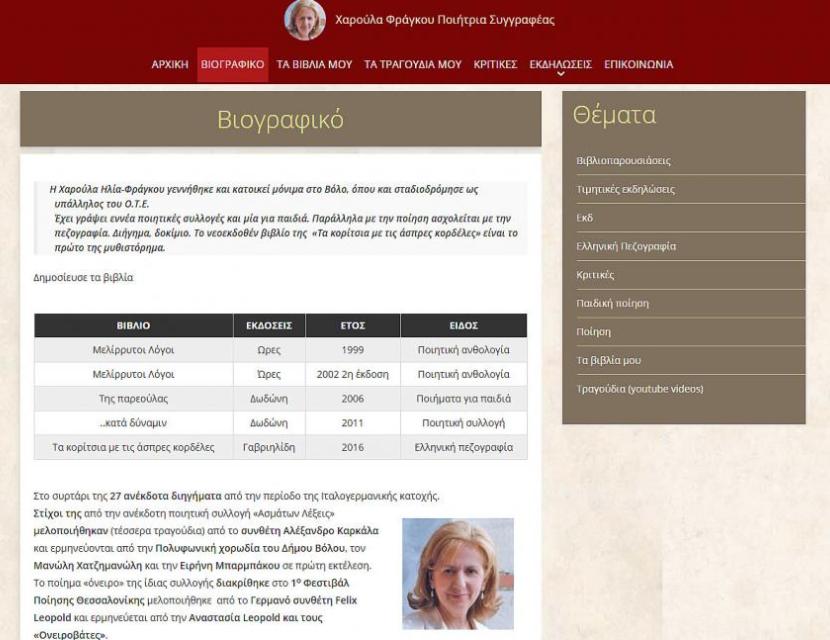Click the author portrait photo in biography
Viewport: 830px width, 640px height.
click(x=458, y=574)
